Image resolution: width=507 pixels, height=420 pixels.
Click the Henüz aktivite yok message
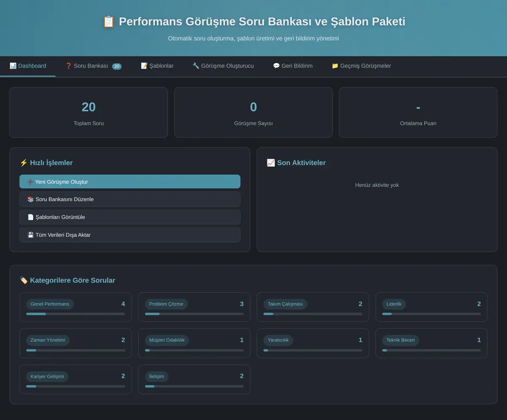[377, 185]
